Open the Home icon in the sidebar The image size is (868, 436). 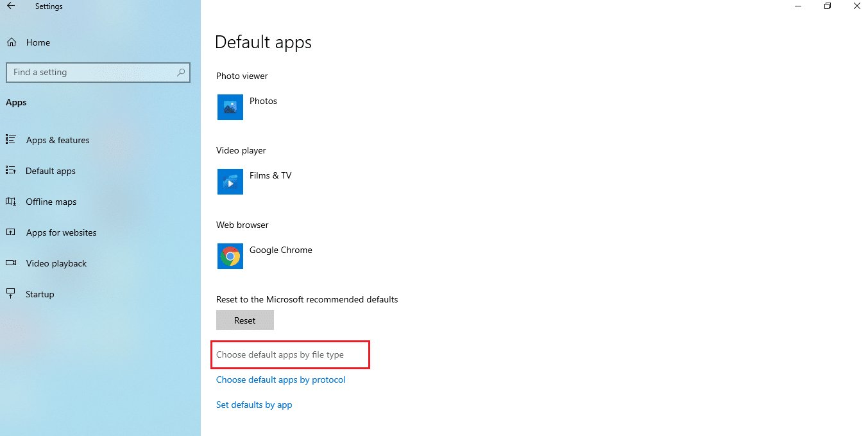click(x=11, y=42)
